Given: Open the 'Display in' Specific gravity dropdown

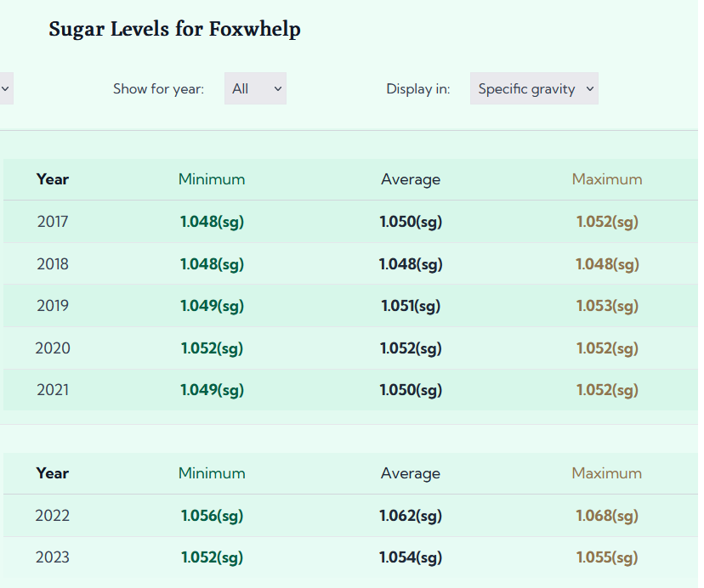Looking at the screenshot, I should click(534, 88).
